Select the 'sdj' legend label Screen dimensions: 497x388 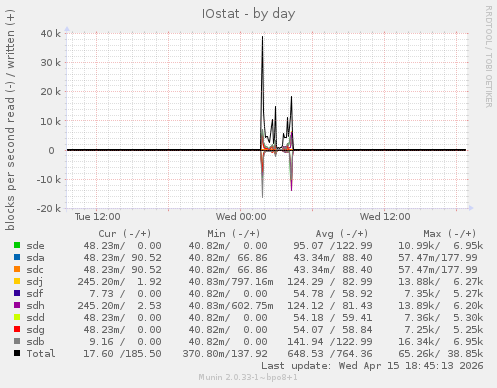click(35, 282)
